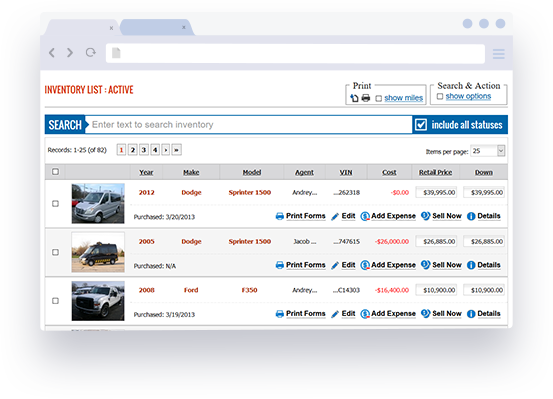Click the Print Forms printer icon for the Ford F350
Image resolution: width=553 pixels, height=399 pixels.
[279, 314]
